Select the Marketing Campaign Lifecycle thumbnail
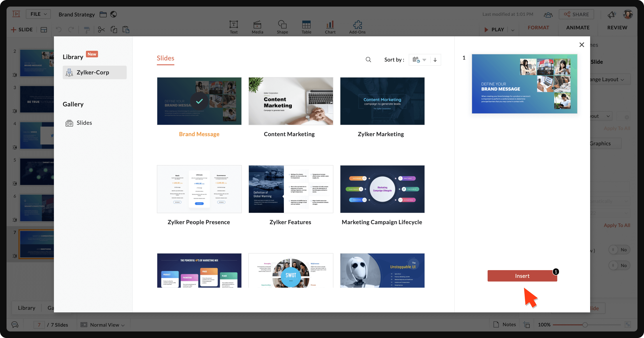644x338 pixels. (382, 189)
